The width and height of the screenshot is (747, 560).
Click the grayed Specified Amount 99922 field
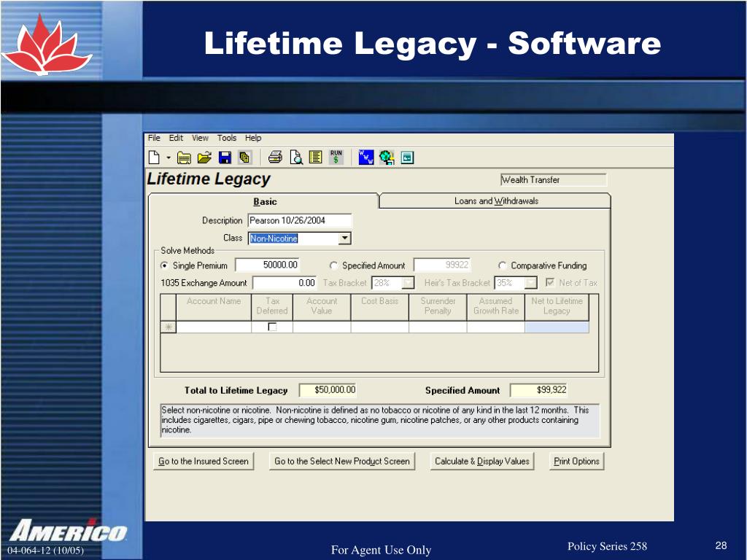tap(441, 265)
